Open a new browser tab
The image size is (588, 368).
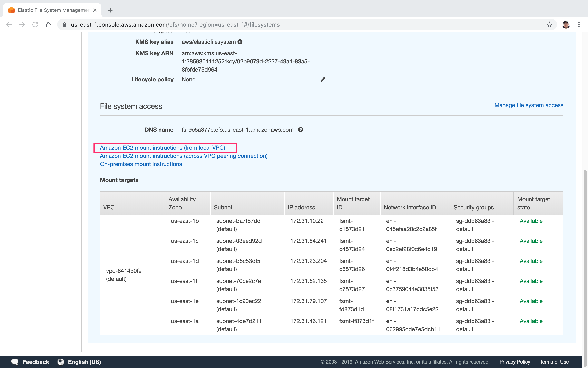(x=110, y=10)
